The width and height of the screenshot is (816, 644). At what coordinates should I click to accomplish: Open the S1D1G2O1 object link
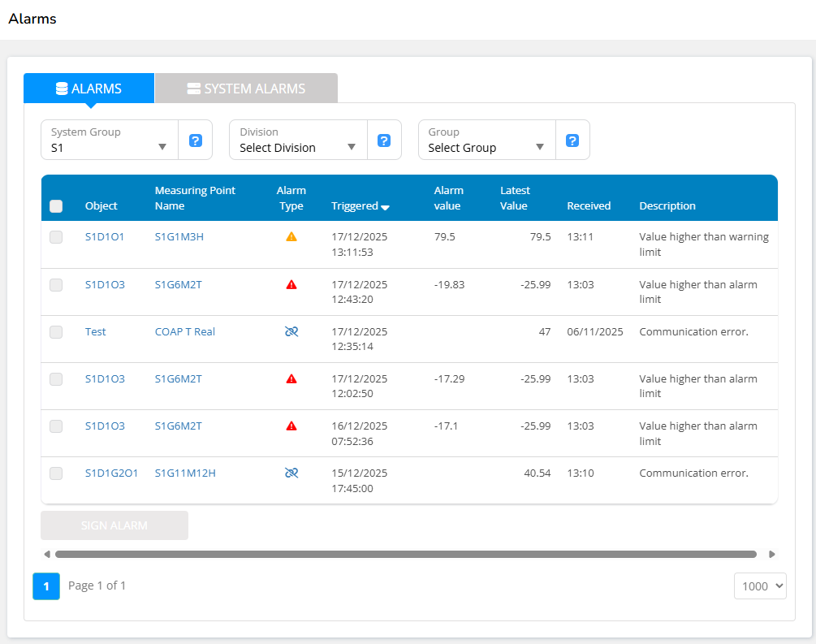tap(111, 473)
